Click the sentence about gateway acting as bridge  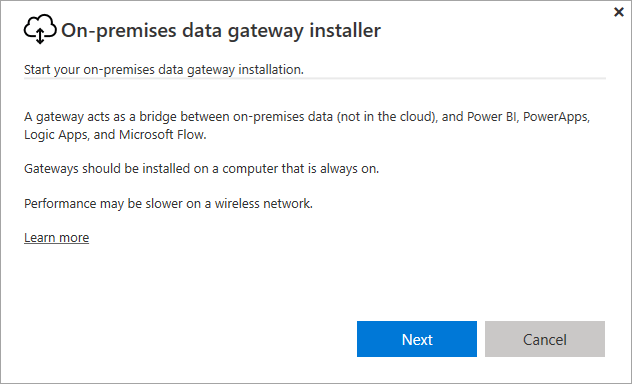click(307, 125)
